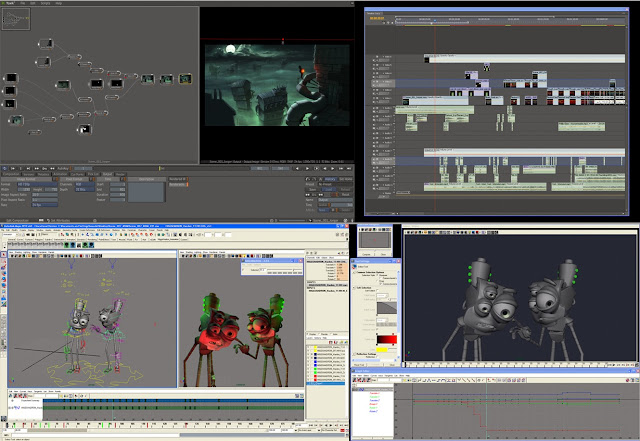Click the Name field containing Output

[335, 200]
